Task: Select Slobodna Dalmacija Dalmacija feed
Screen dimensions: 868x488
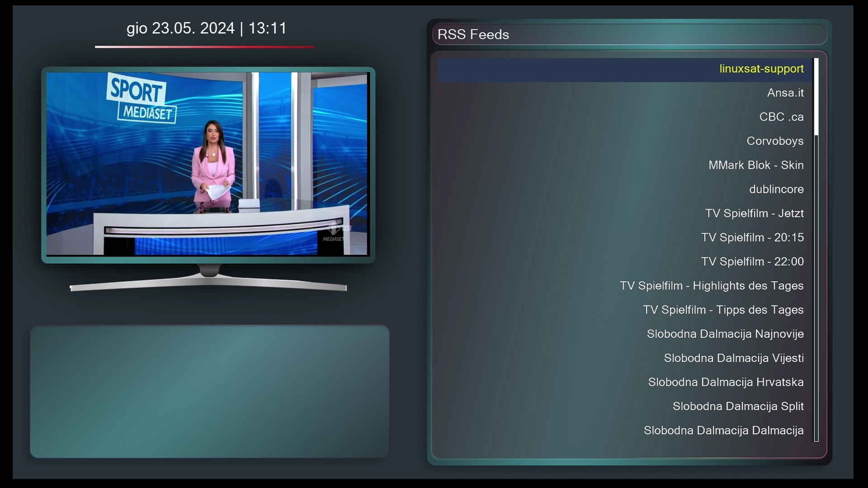Action: [x=723, y=431]
